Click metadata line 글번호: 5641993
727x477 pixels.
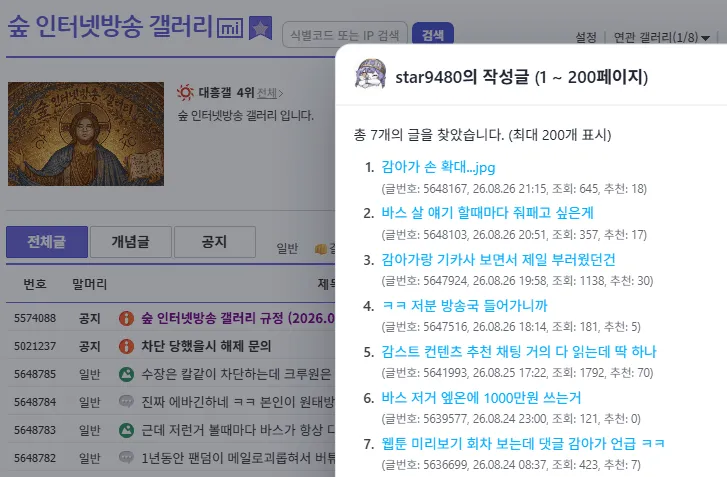517,373
